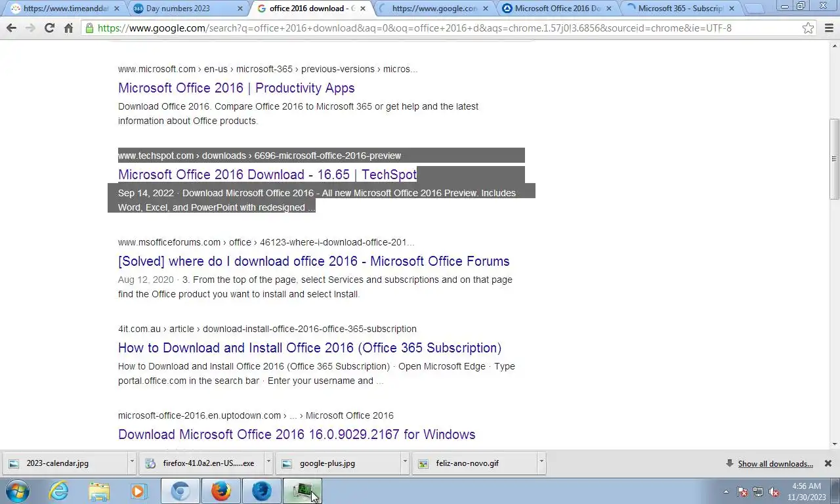840x504 pixels.
Task: Switch to the www.google.com tab
Action: (x=434, y=9)
